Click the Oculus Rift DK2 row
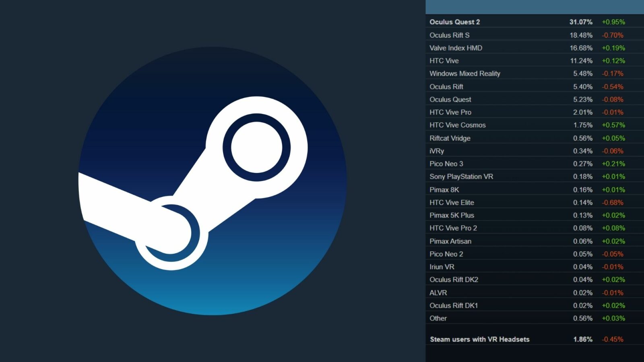The image size is (644, 362). [x=454, y=280]
